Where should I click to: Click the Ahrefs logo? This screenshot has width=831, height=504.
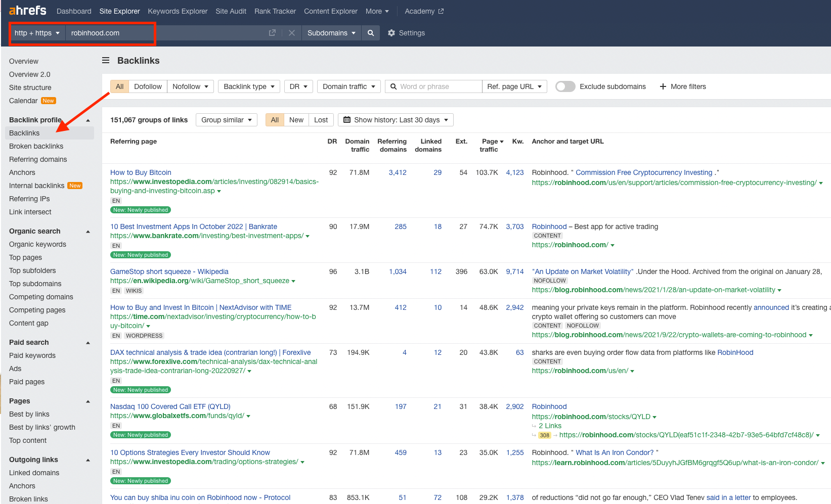[x=27, y=11]
